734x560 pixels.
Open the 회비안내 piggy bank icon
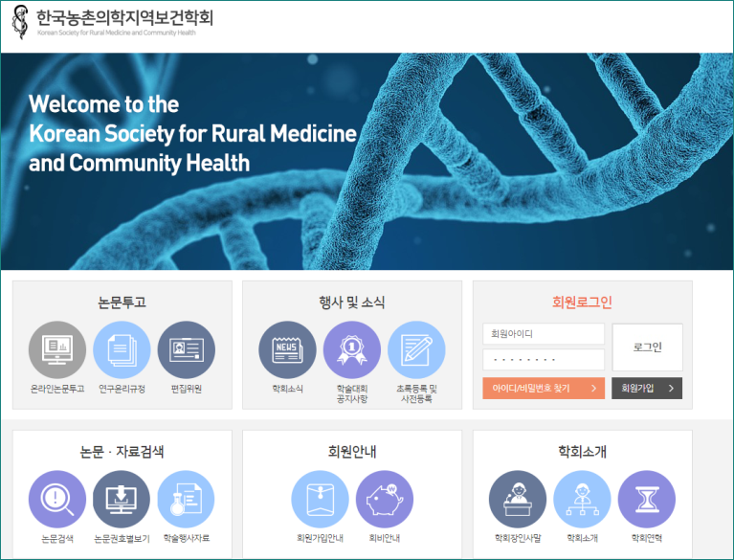[385, 499]
